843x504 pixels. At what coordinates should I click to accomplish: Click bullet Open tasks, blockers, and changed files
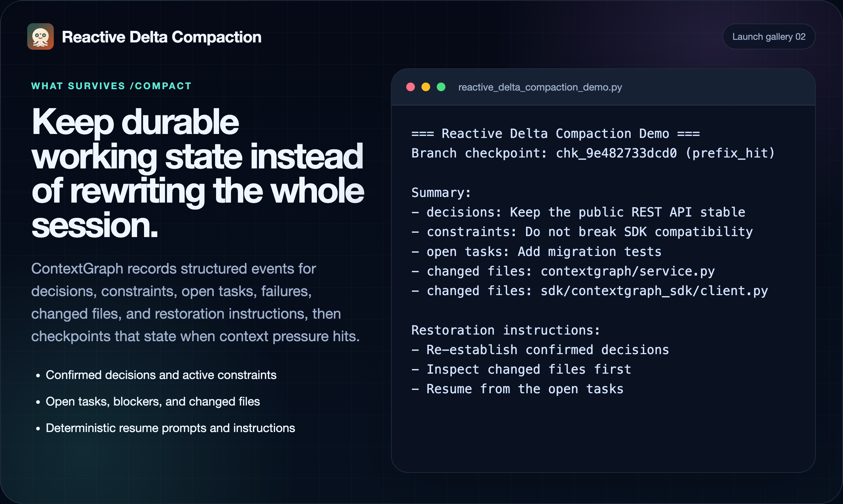pos(152,402)
